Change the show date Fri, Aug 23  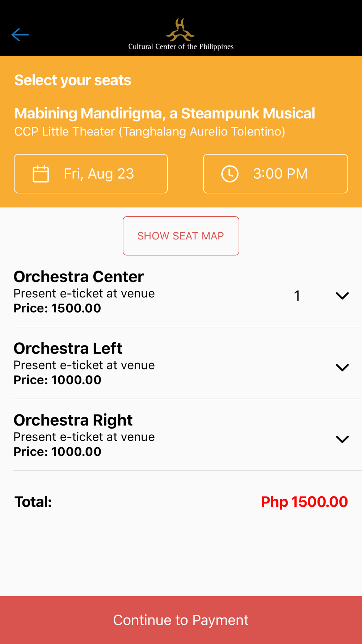tap(91, 174)
